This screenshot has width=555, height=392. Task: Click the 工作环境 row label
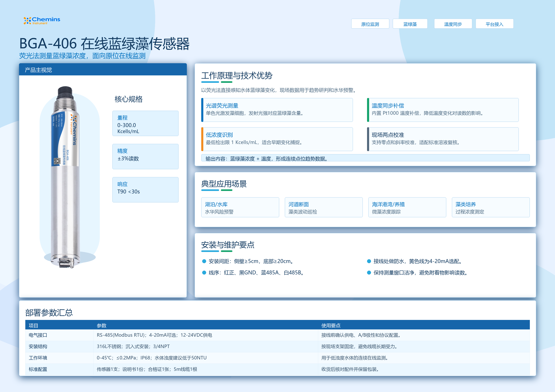[x=38, y=358]
